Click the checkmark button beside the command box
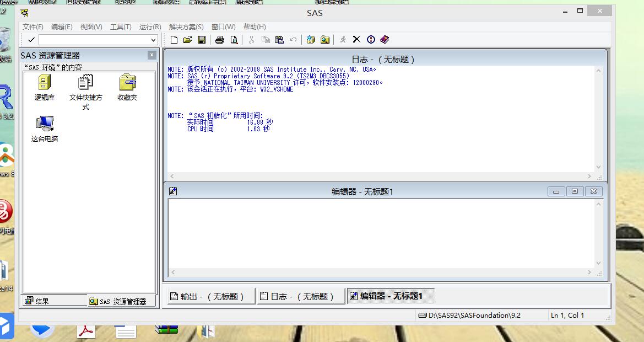644x342 pixels. pyautogui.click(x=31, y=40)
